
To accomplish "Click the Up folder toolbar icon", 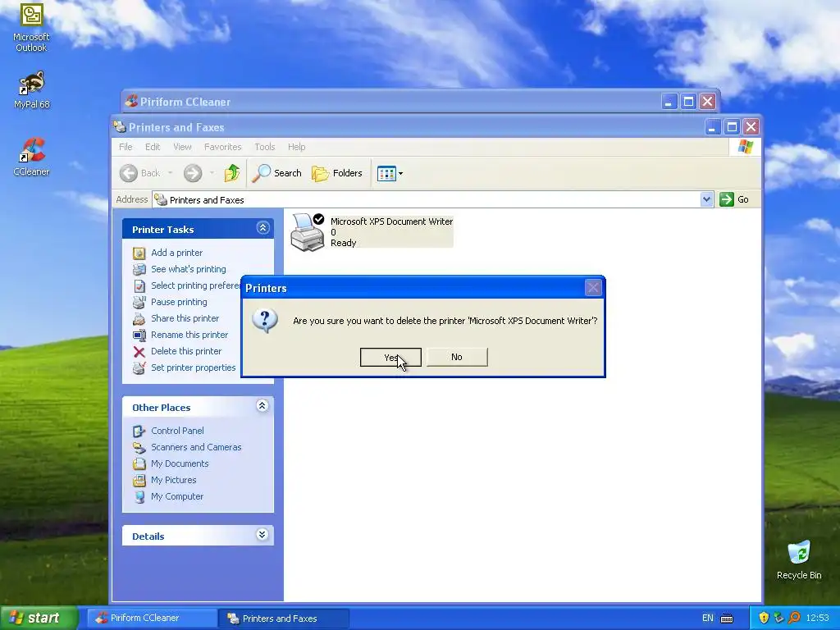I will click(x=232, y=173).
